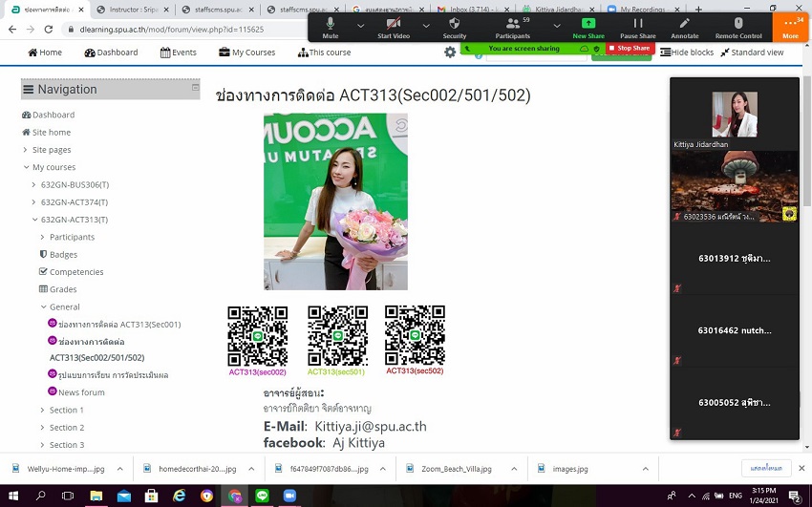812x507 pixels.
Task: Open forum ACT313(Sec001) link
Action: [115, 325]
